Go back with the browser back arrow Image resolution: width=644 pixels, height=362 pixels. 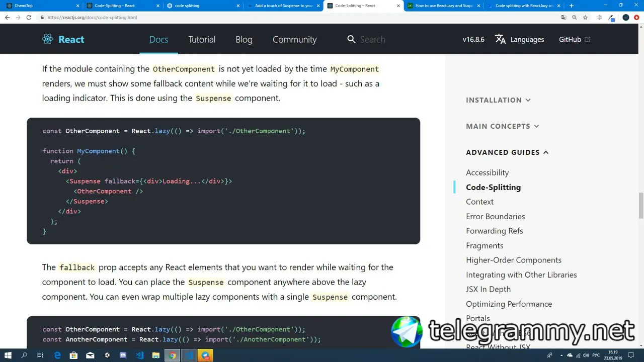pos(7,17)
